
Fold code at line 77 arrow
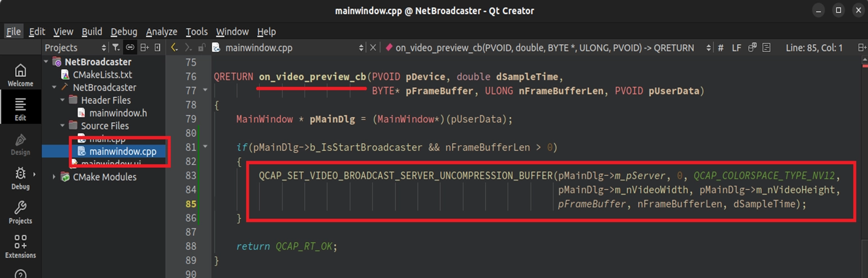pyautogui.click(x=205, y=90)
